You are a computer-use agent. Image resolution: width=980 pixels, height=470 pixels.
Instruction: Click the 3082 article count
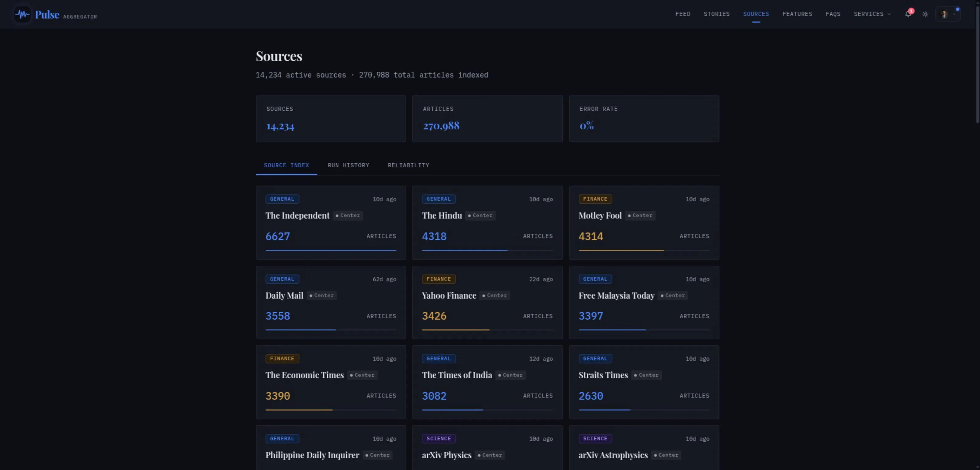point(434,396)
